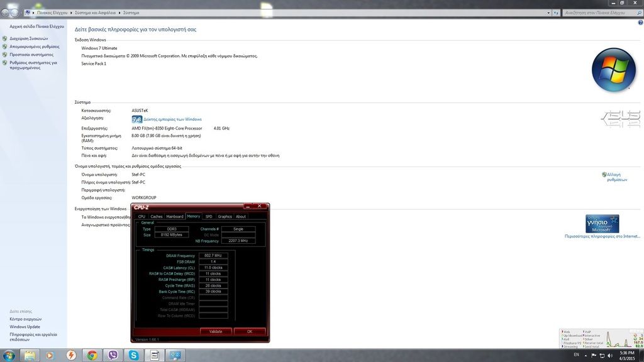Viewport: 644px width, 362px height.
Task: Click shield icon beside Προστασία συστήματος
Action: [x=4, y=55]
